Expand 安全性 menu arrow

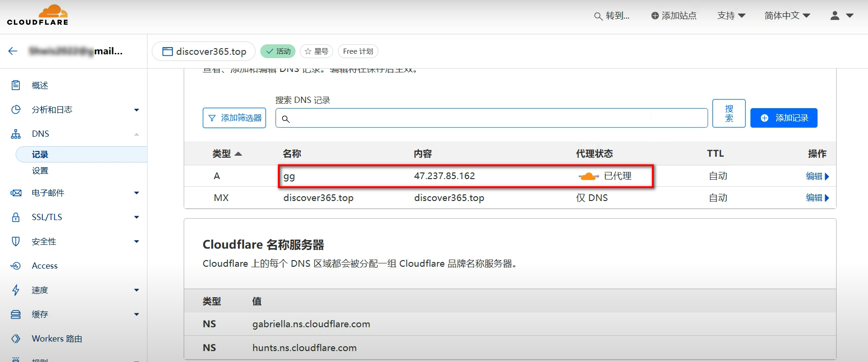[x=137, y=241]
